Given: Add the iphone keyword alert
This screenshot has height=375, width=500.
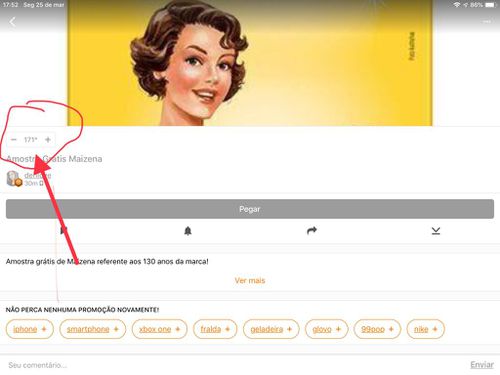Looking at the screenshot, I should (x=30, y=329).
